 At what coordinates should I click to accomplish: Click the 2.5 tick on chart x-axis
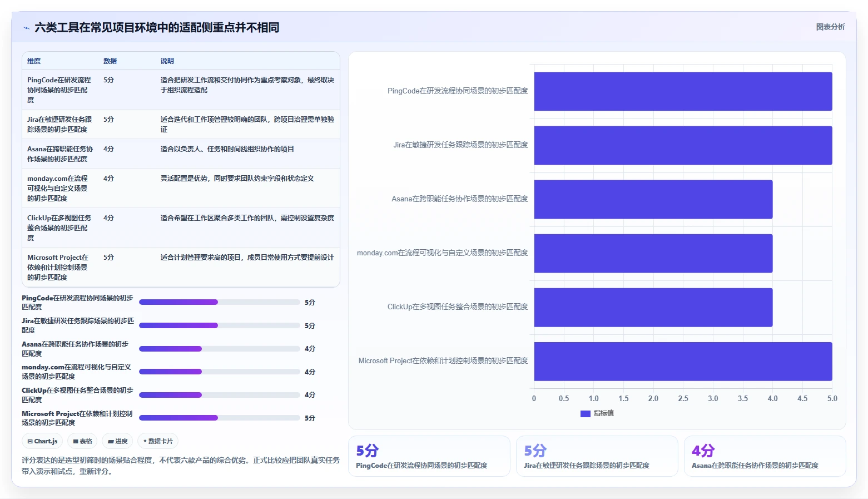(x=683, y=399)
